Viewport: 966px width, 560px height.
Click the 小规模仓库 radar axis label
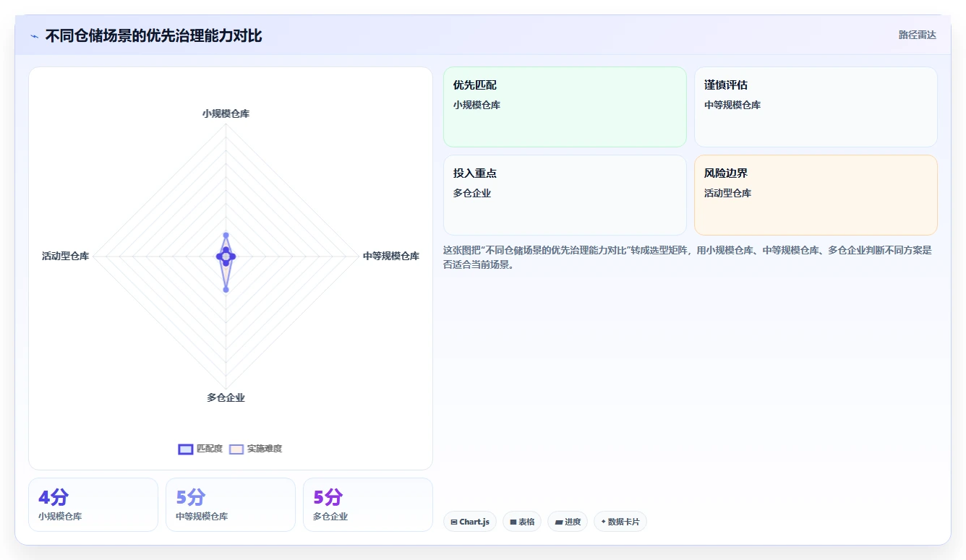pos(226,113)
